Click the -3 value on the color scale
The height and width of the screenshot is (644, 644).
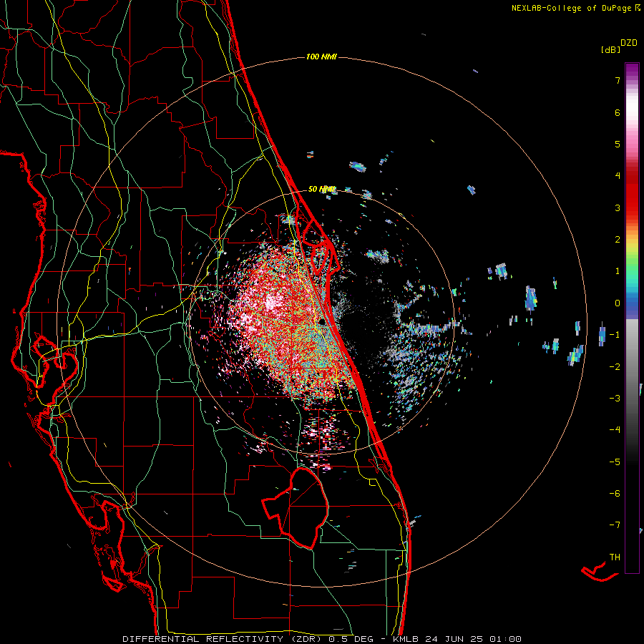[x=615, y=399]
